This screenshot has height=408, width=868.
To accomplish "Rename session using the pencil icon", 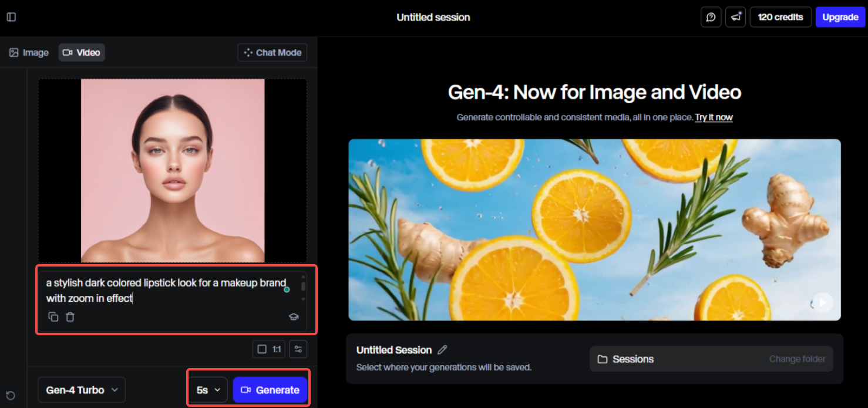I will (x=442, y=349).
